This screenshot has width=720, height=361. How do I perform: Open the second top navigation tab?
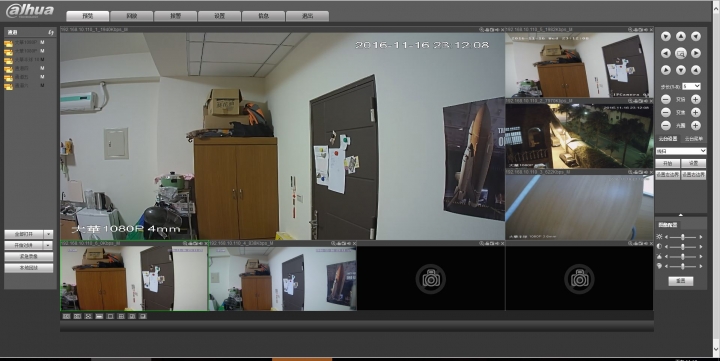click(132, 16)
